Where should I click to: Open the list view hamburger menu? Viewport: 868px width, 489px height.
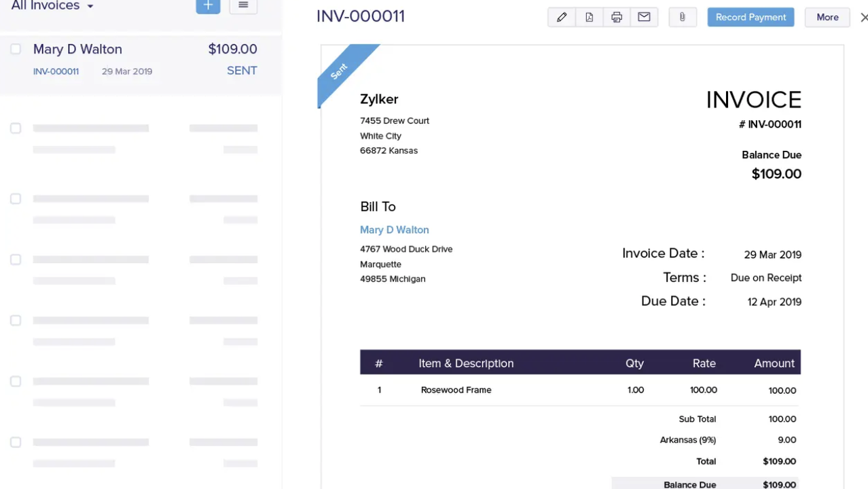(x=243, y=6)
